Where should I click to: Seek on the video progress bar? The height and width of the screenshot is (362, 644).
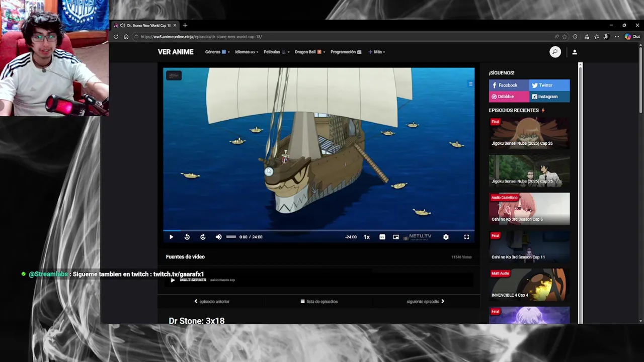[318, 230]
